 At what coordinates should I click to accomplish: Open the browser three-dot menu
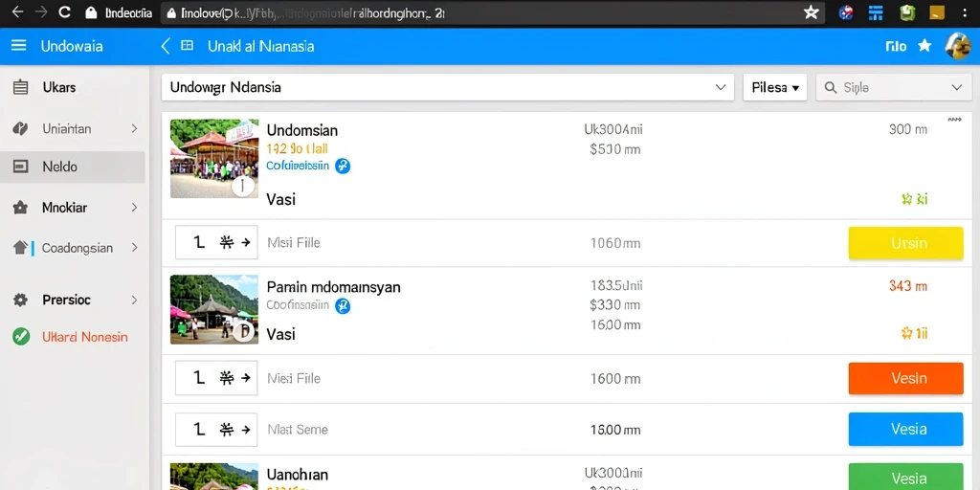(965, 12)
